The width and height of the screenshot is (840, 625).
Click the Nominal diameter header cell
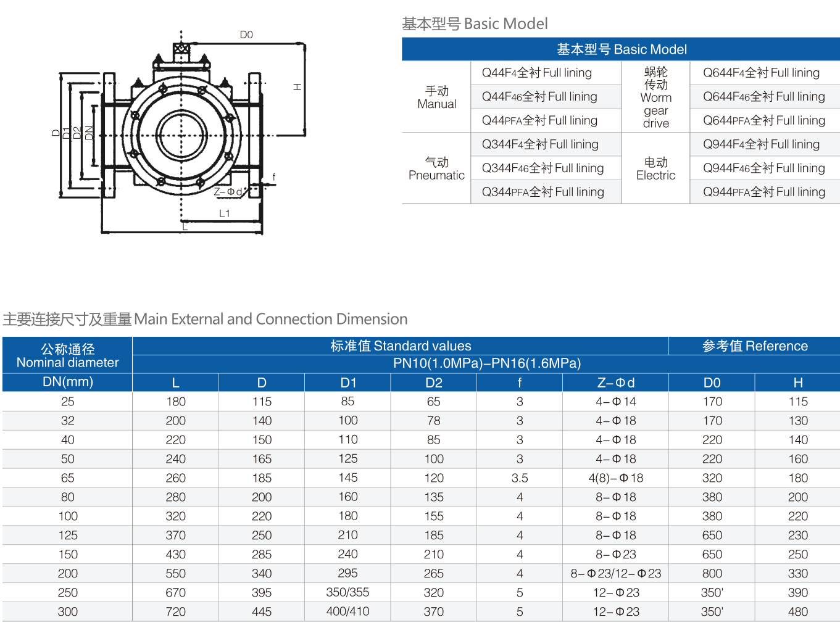click(67, 356)
